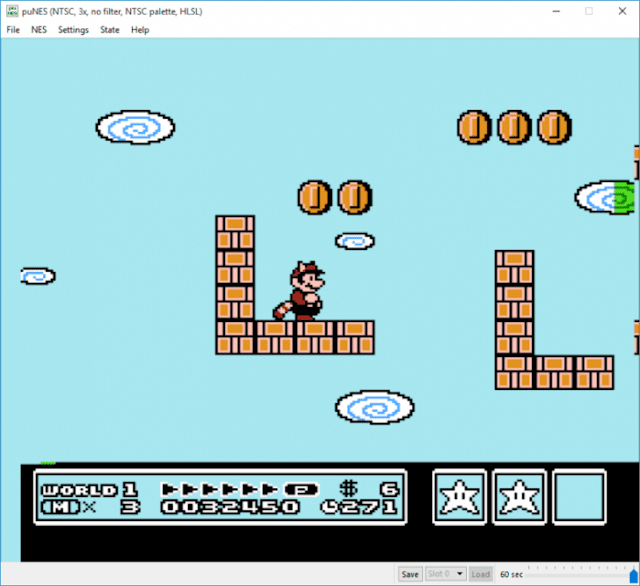Click the Raccoon Mario character sprite
Viewport: 640px width, 586px height.
point(300,291)
